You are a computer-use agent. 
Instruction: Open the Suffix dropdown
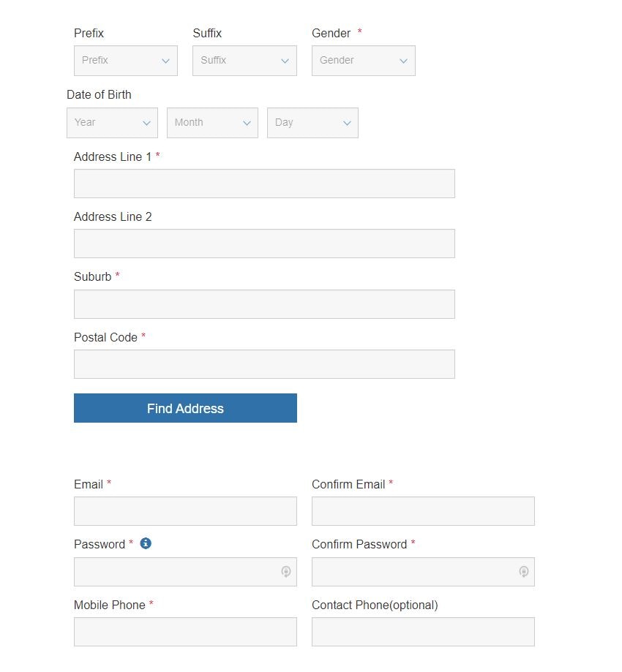tap(244, 61)
